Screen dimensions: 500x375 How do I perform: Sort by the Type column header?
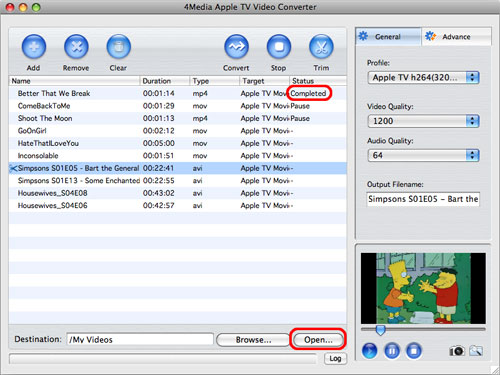(215, 81)
